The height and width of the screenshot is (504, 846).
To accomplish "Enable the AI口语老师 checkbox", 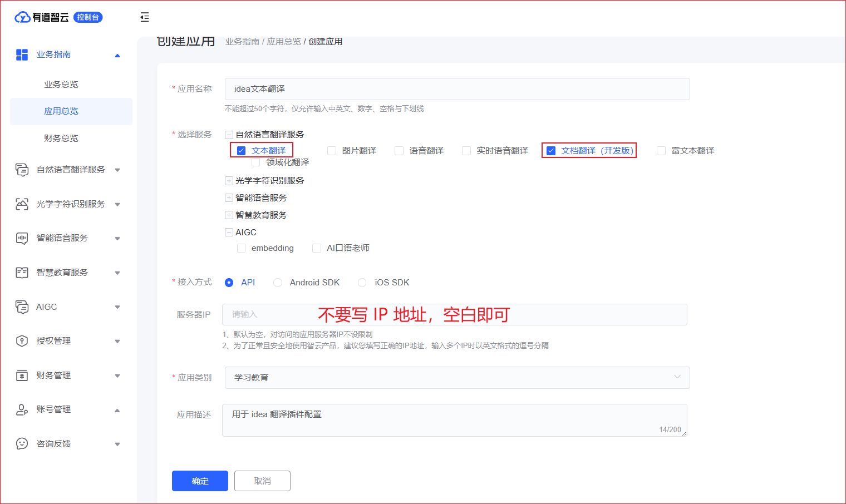I will pos(317,248).
